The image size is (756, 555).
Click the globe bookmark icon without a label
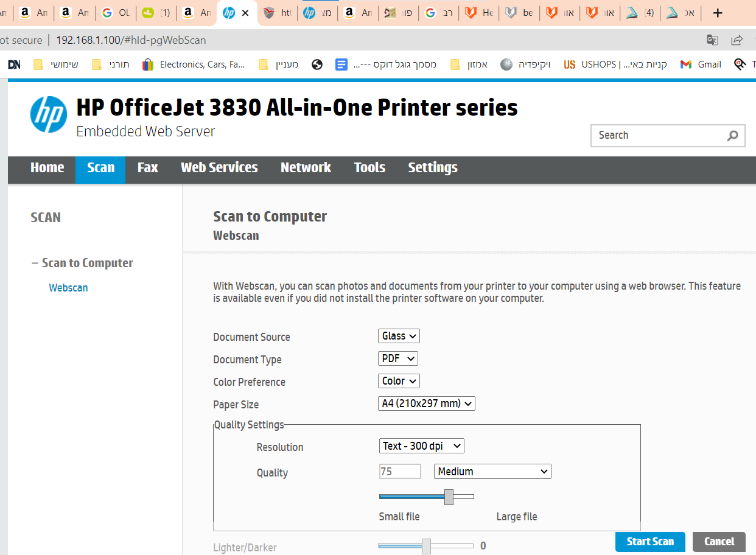(317, 65)
